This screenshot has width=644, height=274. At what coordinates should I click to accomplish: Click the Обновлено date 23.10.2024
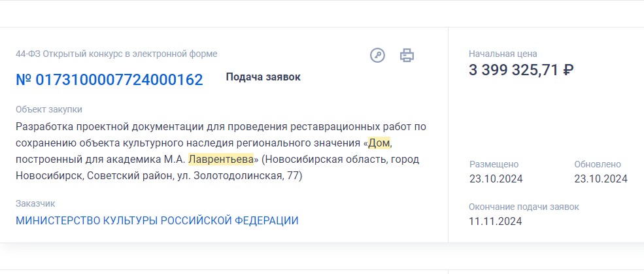click(600, 179)
